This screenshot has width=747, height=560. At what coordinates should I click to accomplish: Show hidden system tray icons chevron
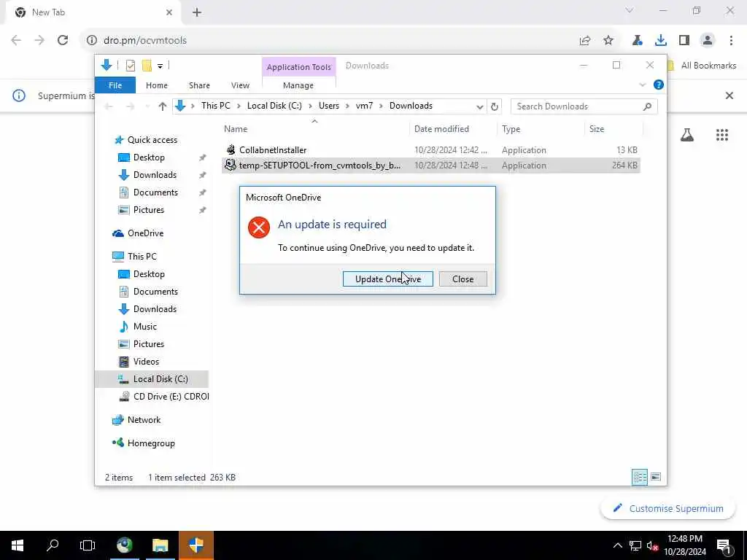click(x=617, y=545)
